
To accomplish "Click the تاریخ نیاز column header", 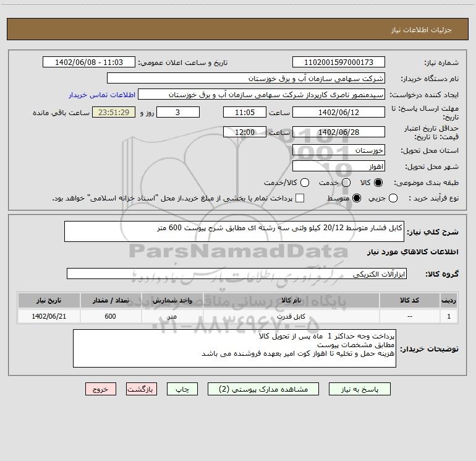I will pos(49,300).
